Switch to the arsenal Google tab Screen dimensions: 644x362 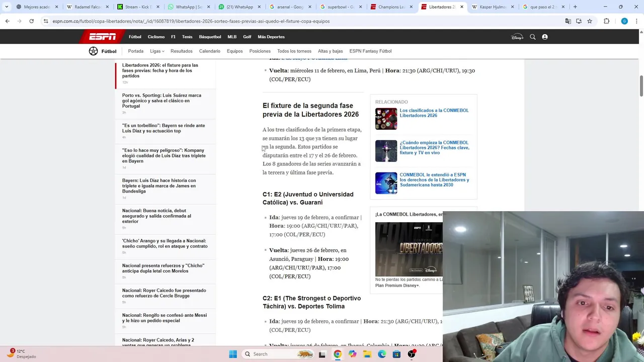(x=290, y=7)
